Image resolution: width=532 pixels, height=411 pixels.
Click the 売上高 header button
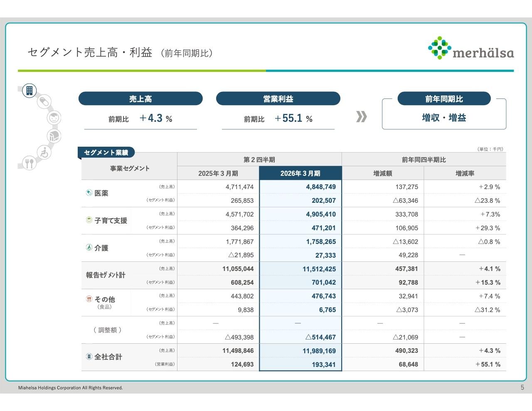[x=140, y=98]
